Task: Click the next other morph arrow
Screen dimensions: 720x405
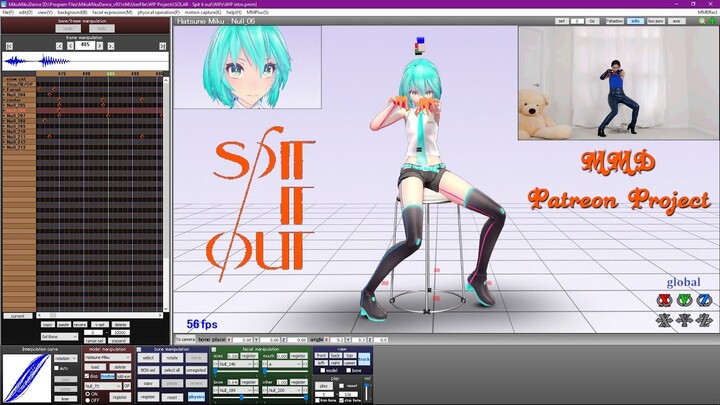Action: point(305,390)
